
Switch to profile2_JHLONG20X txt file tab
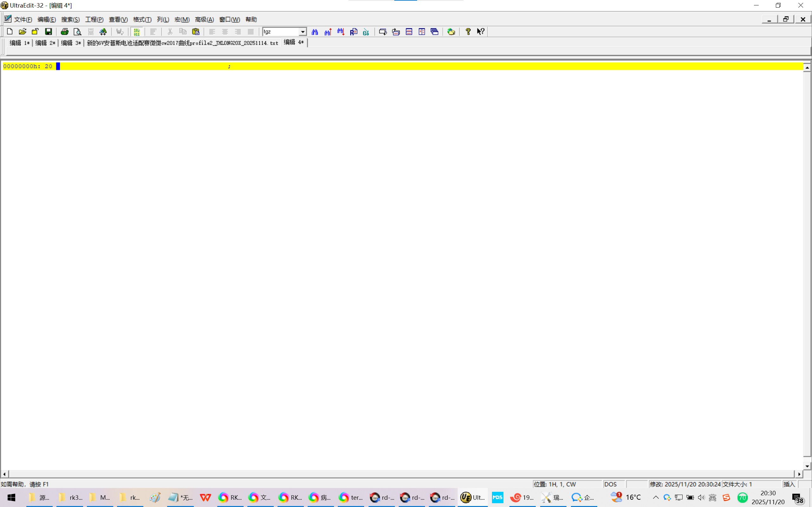pos(182,43)
